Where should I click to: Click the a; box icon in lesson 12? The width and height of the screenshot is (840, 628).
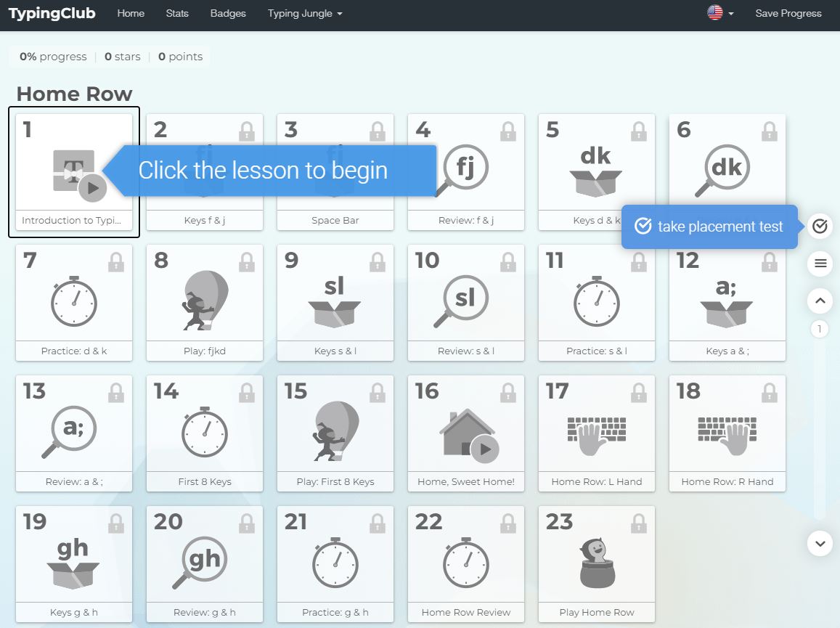[727, 303]
